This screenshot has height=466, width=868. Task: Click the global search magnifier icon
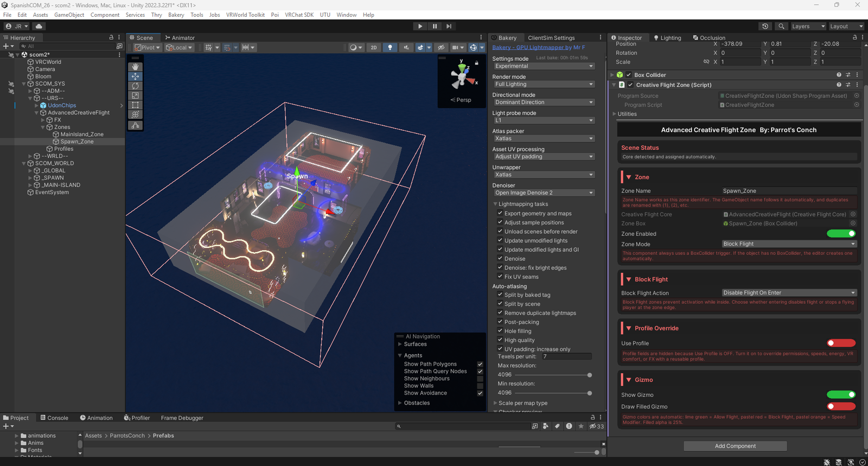click(781, 26)
